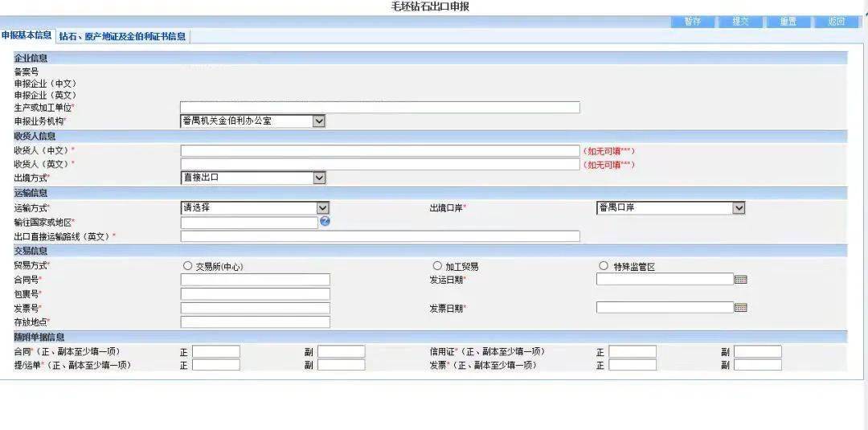Expand 出境方式 dropdown showing 直接出口
The image size is (868, 430).
click(x=253, y=178)
